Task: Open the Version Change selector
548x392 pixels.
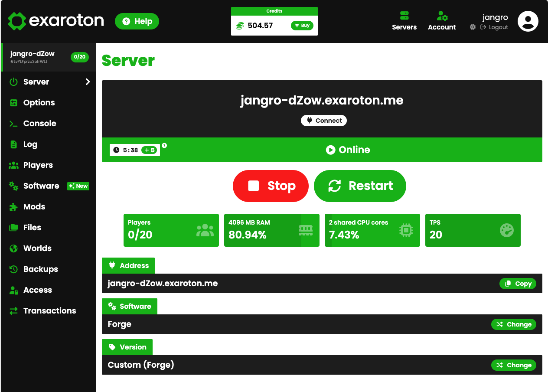Action: (x=514, y=365)
